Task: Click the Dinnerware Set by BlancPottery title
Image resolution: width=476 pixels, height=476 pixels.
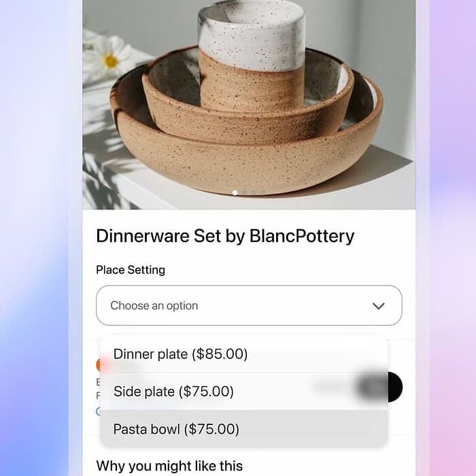Action: [225, 236]
